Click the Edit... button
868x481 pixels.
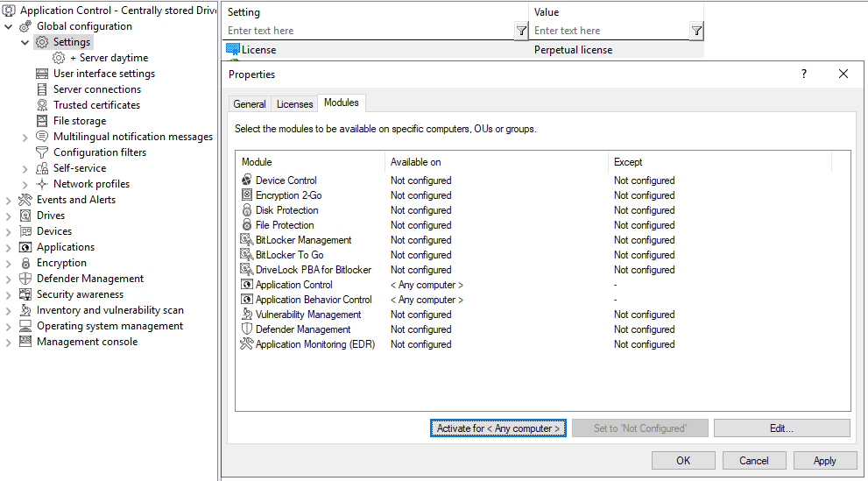tap(781, 428)
